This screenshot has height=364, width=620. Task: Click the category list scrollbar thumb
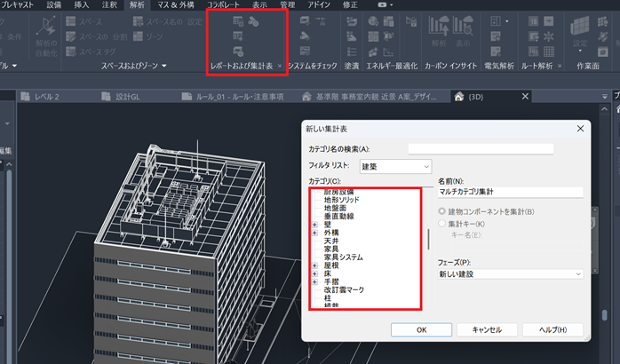tap(429, 239)
